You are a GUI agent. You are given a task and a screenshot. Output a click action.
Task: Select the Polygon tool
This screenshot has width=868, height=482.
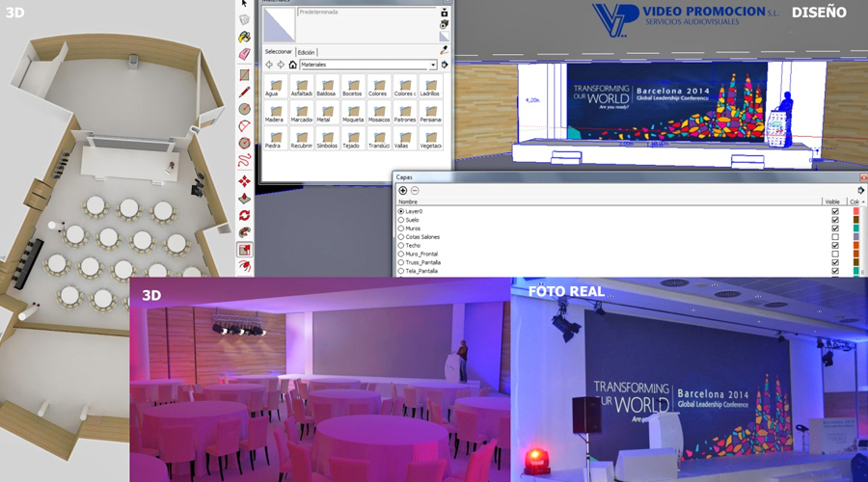[244, 144]
